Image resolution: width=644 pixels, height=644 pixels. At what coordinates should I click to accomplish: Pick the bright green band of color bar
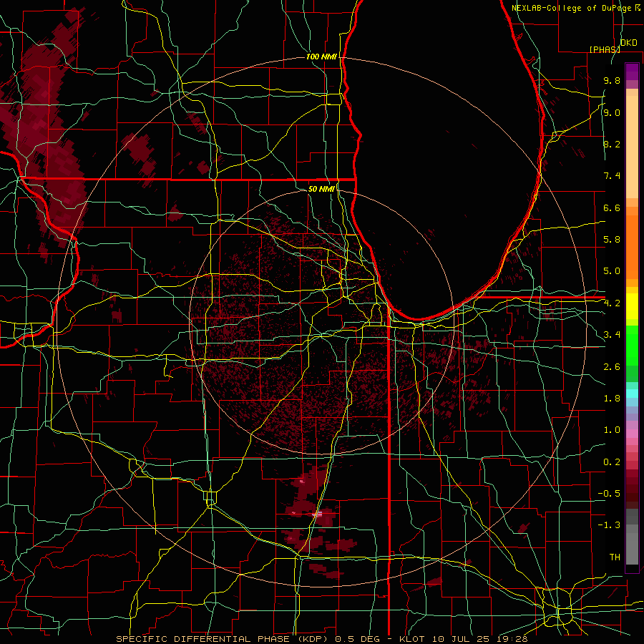coord(632,345)
